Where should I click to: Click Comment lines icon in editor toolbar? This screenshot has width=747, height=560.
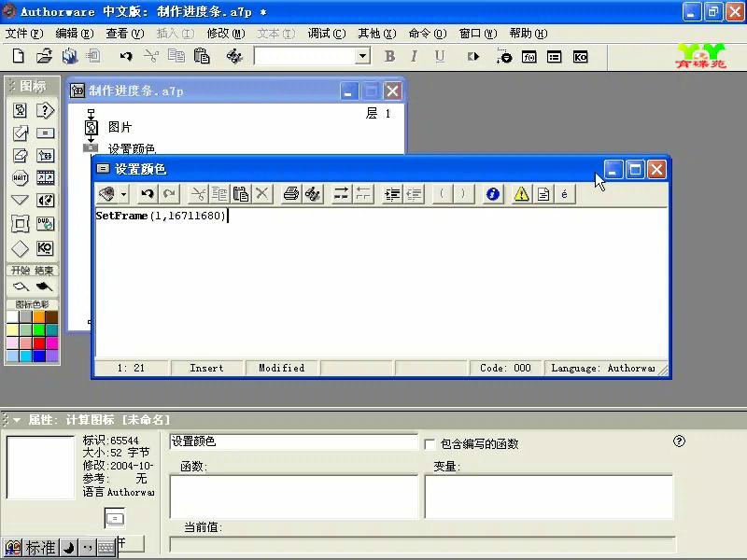[341, 194]
